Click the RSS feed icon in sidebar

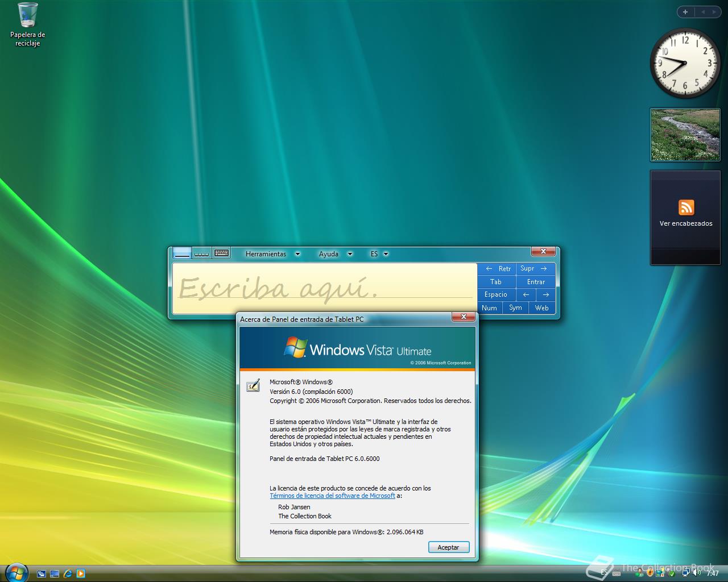click(x=686, y=207)
